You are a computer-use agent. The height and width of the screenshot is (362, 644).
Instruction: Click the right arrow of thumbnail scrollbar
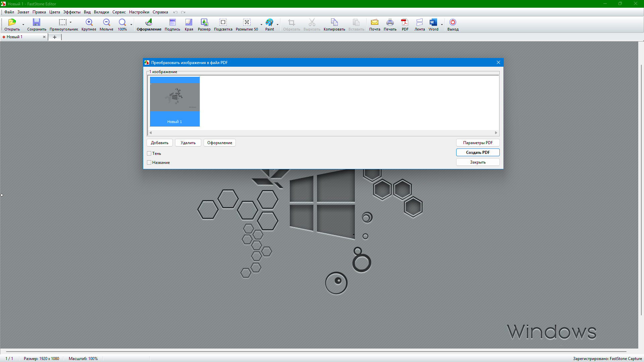496,133
